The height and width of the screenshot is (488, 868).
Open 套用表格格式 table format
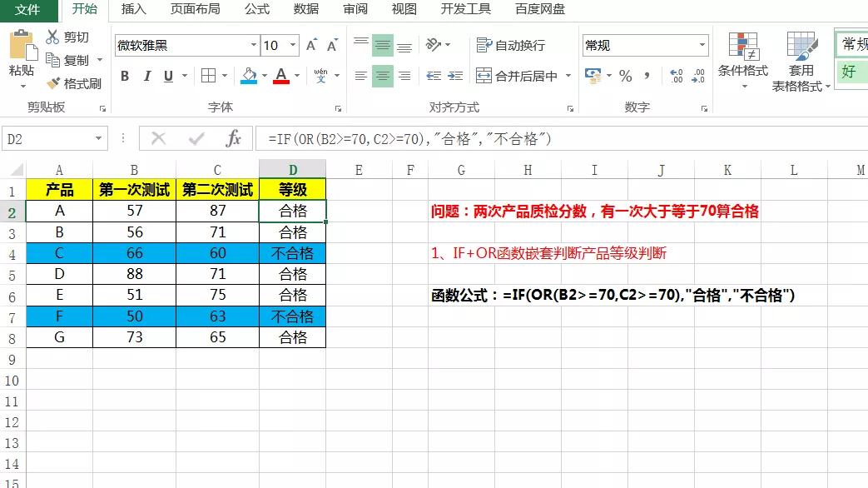coord(801,61)
